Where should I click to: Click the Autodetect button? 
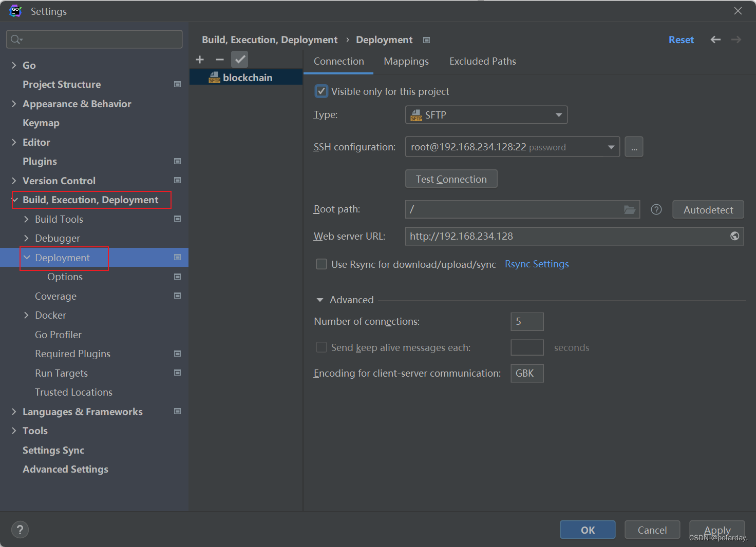point(708,209)
